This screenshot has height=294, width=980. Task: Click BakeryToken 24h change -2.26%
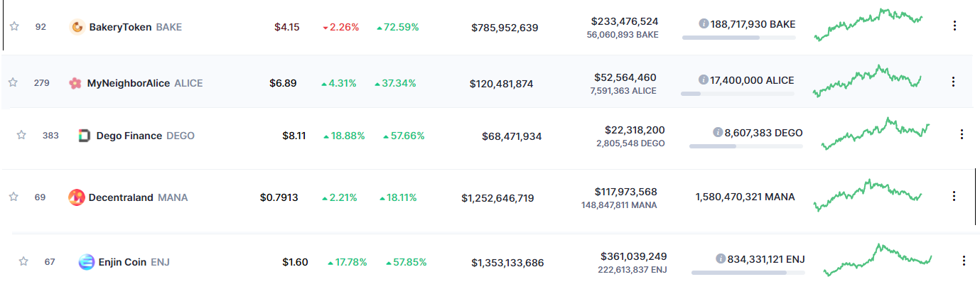(x=340, y=27)
